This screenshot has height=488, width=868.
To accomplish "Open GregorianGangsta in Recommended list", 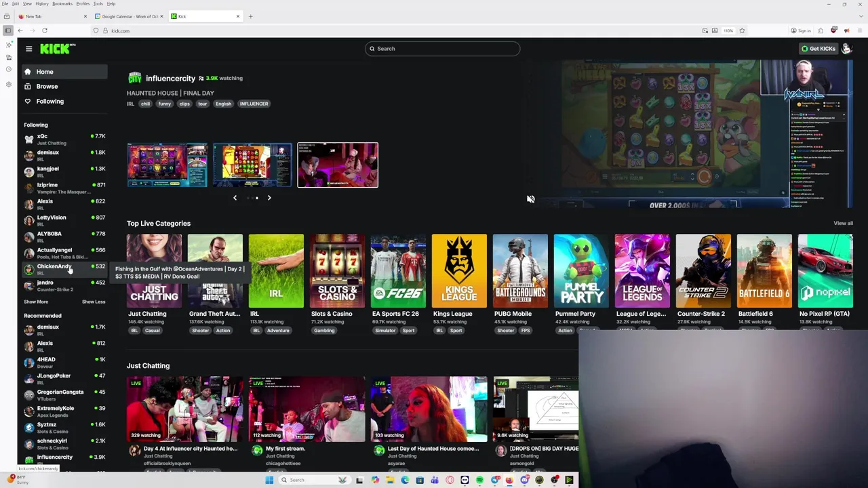I will pyautogui.click(x=63, y=395).
